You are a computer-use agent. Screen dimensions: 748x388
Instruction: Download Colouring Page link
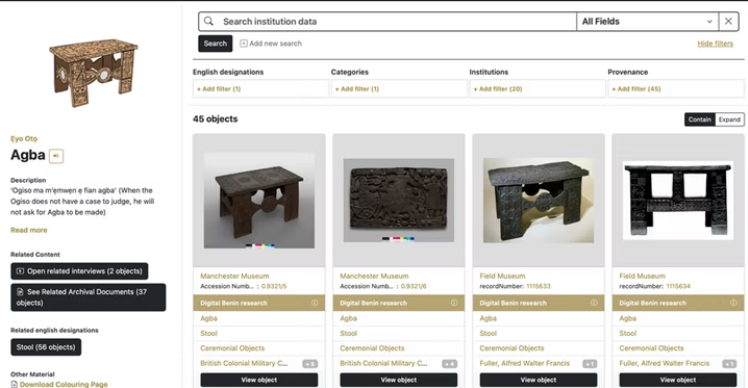63,384
